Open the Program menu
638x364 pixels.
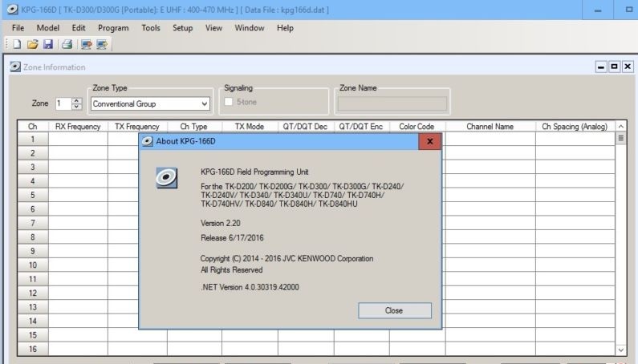click(113, 27)
